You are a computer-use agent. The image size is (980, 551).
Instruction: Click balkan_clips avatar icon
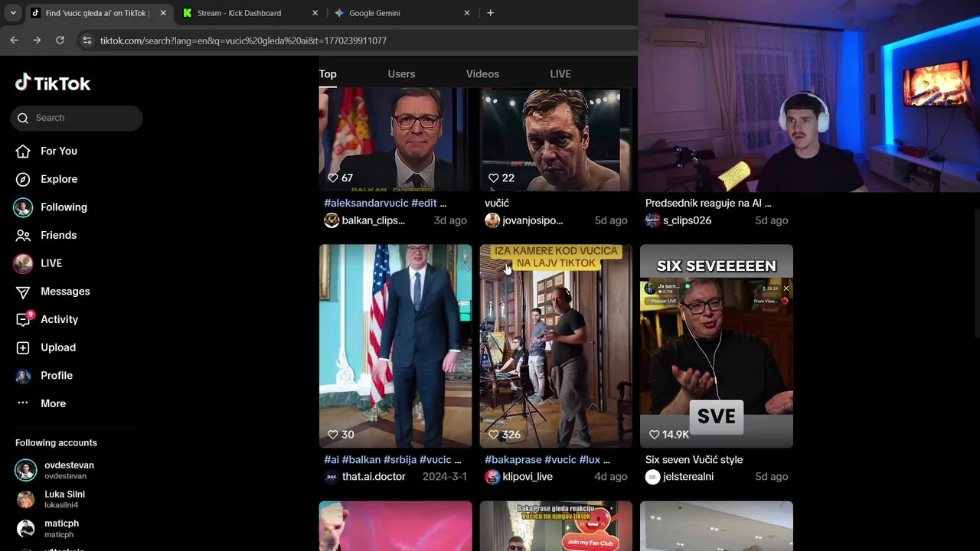click(x=332, y=220)
